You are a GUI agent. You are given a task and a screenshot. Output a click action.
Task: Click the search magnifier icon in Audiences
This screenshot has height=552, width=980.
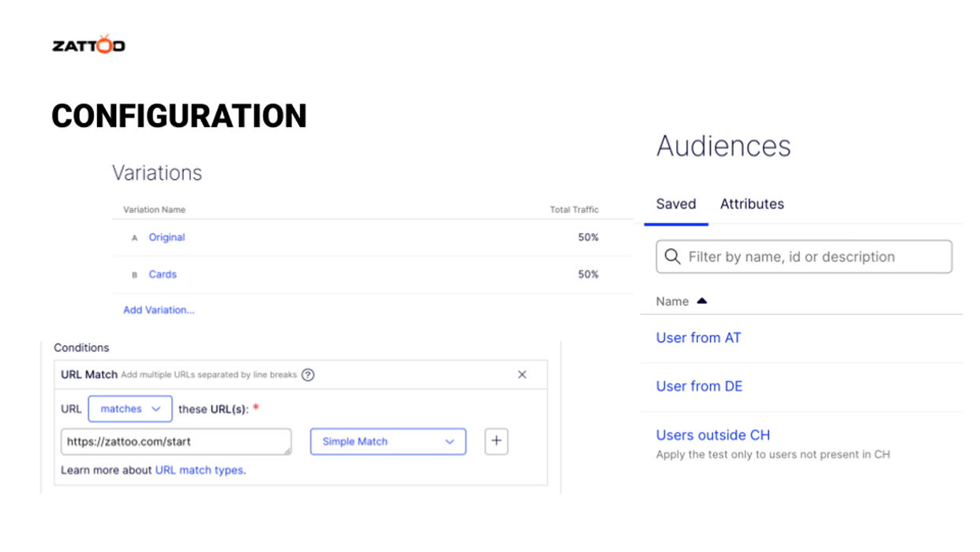(673, 257)
